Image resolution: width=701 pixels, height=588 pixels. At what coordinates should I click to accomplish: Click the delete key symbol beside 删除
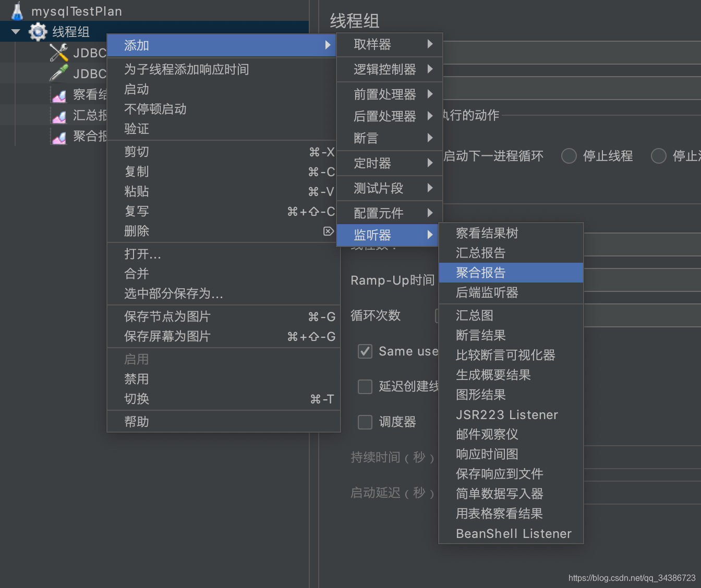(x=328, y=231)
